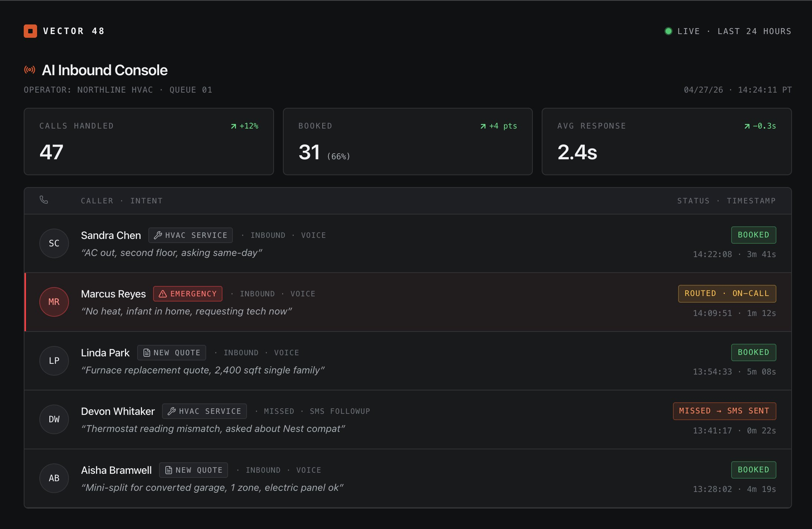Open Marcus Reyes caller name
Image resolution: width=812 pixels, height=529 pixels.
click(x=113, y=294)
